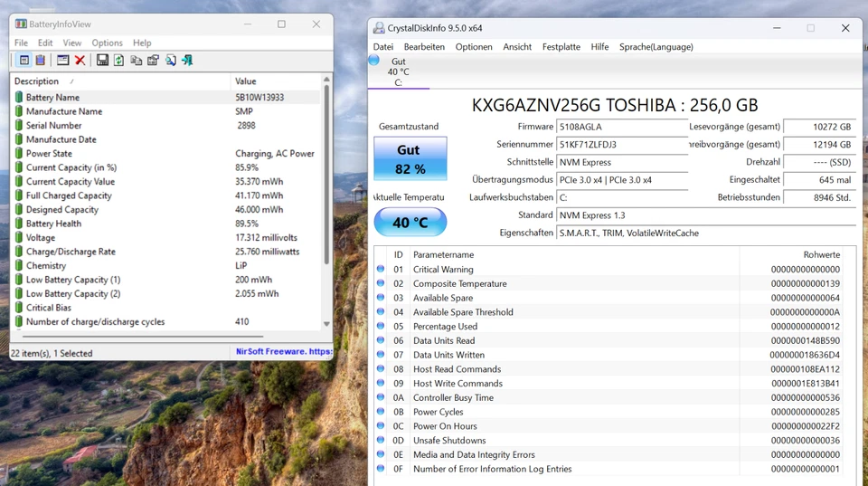The width and height of the screenshot is (868, 486).
Task: Open the Sprache(Language) menu
Action: click(x=656, y=47)
